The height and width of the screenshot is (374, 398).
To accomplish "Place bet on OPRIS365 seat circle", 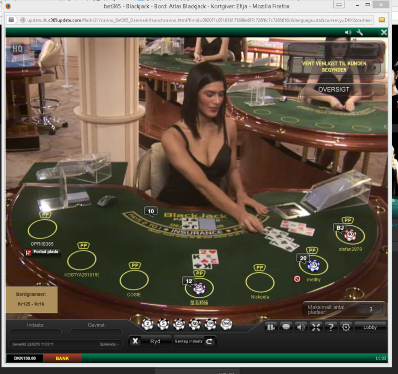I will [42, 229].
